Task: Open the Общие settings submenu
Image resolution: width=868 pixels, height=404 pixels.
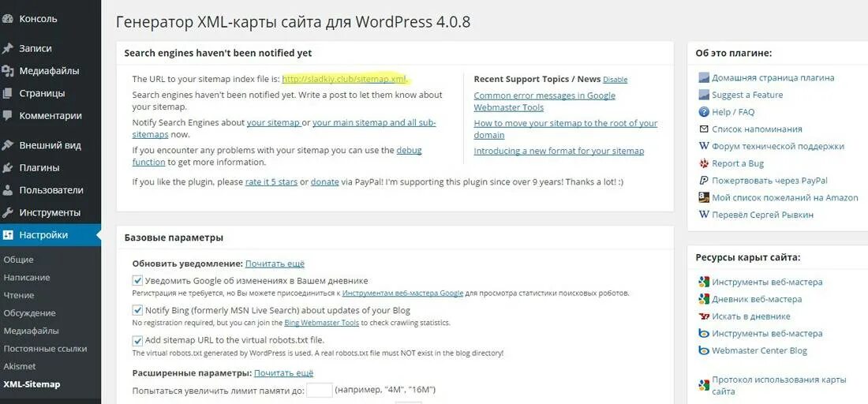Action: point(18,260)
